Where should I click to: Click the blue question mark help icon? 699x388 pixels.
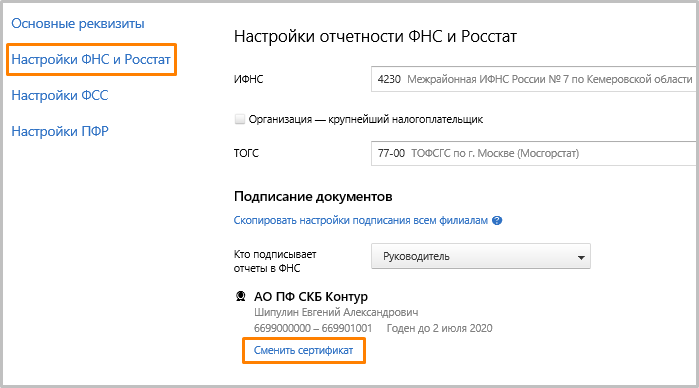coord(497,220)
